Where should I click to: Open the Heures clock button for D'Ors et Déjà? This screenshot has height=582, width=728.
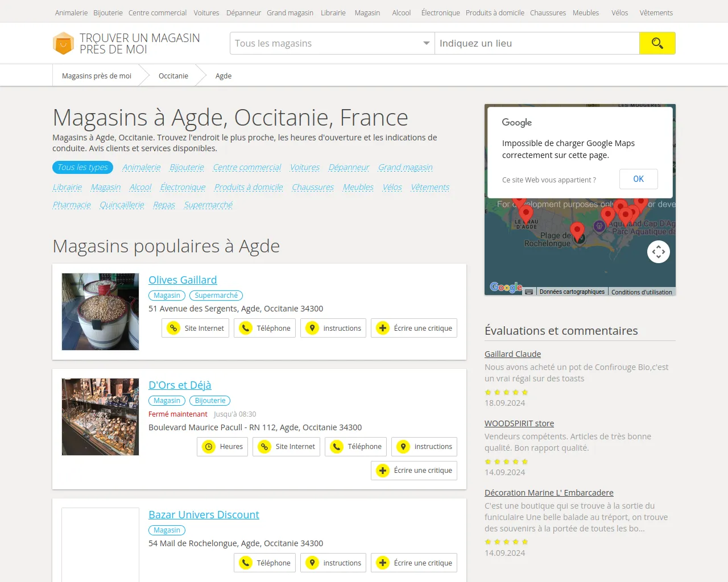[209, 447]
